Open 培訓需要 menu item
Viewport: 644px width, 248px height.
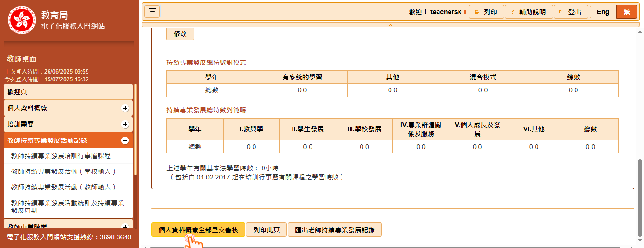pos(68,124)
